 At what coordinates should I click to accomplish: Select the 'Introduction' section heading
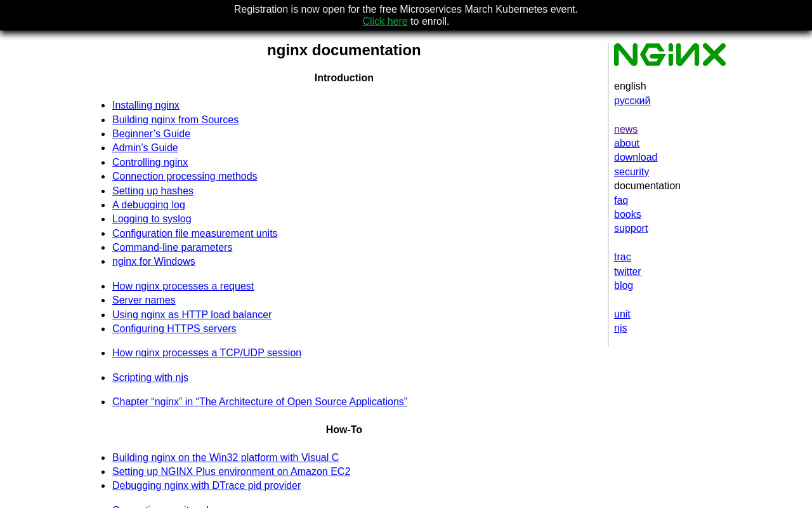(344, 78)
